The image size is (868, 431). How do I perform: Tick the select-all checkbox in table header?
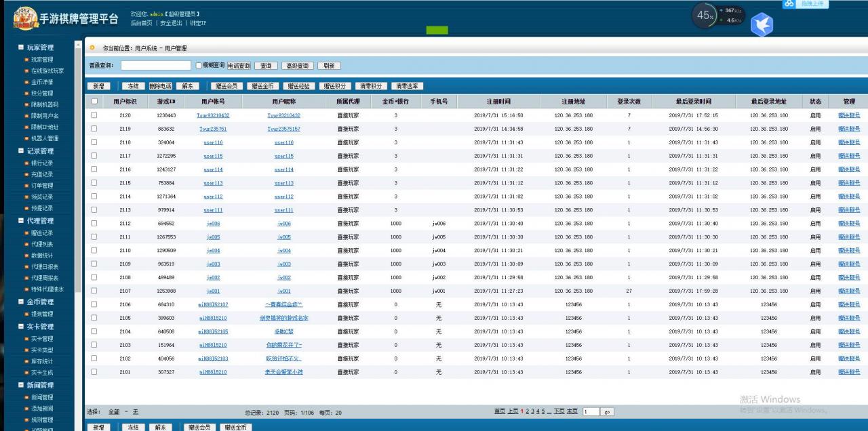pos(94,102)
